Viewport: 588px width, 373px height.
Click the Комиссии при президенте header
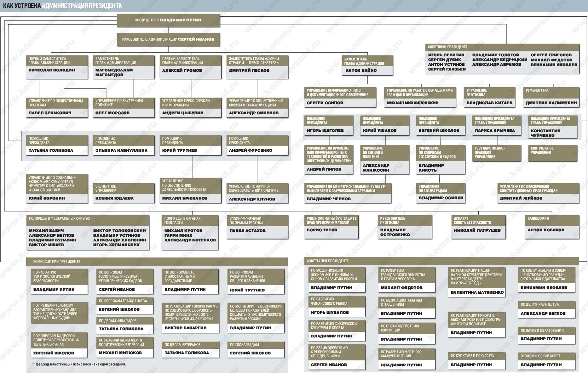click(x=157, y=262)
